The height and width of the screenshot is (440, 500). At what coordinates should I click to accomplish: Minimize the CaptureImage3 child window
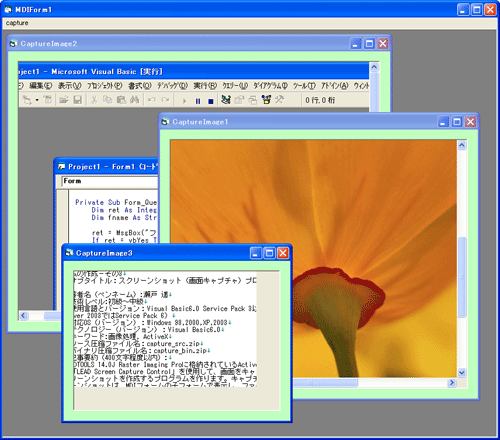click(x=256, y=253)
